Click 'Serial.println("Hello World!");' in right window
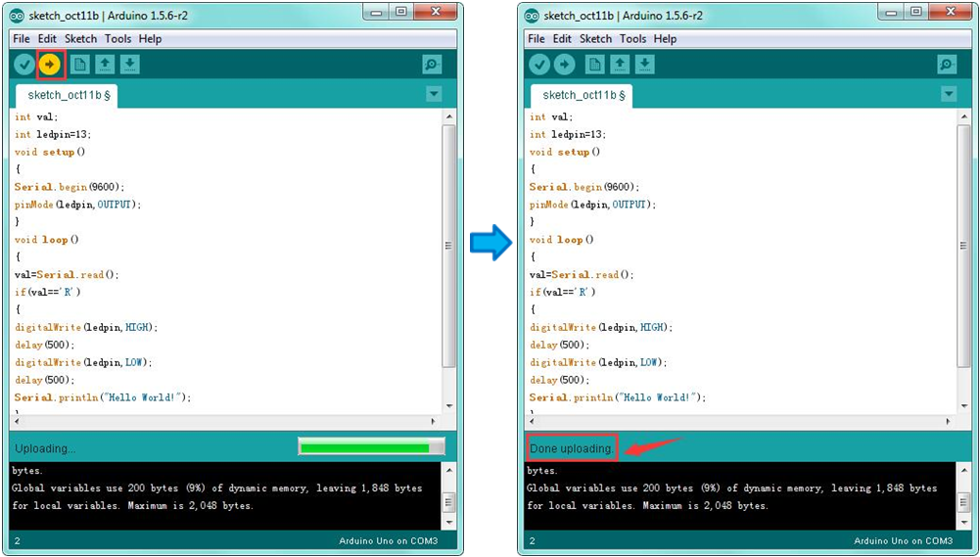 click(x=618, y=397)
